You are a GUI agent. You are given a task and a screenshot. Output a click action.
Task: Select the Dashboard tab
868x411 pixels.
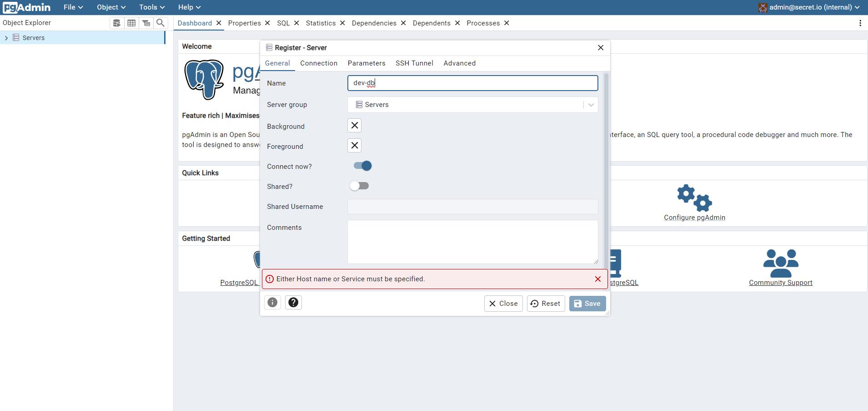point(195,23)
